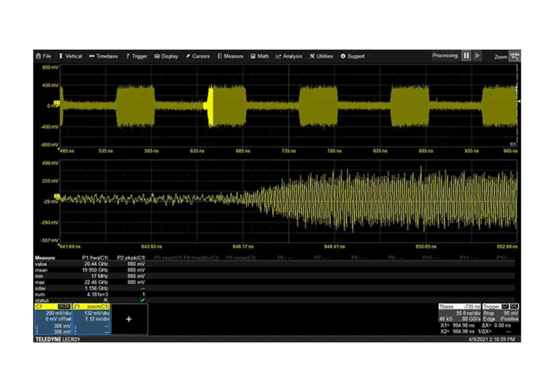The height and width of the screenshot is (392, 555).
Task: Click the Support menu info icon
Action: [x=343, y=56]
